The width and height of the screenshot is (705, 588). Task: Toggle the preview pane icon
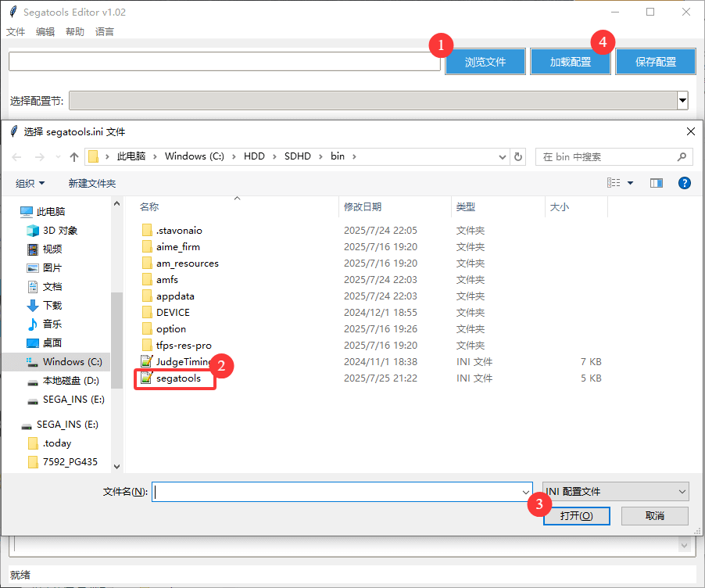pyautogui.click(x=656, y=183)
